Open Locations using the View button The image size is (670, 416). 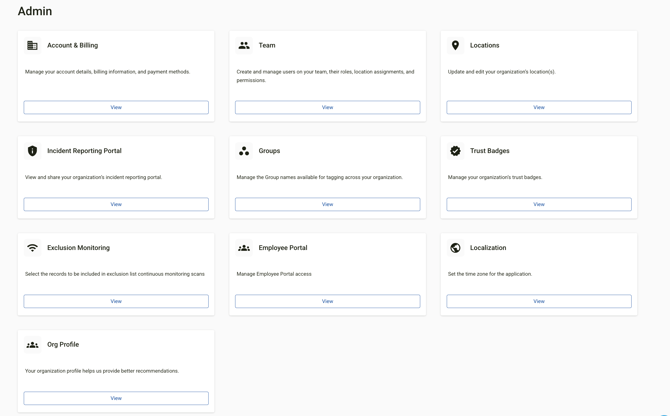[539, 107]
